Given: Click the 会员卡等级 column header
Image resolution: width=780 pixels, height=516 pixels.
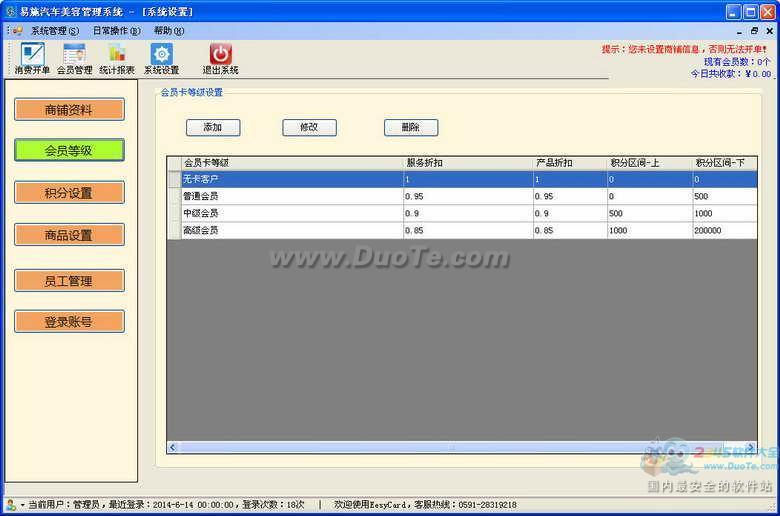Looking at the screenshot, I should point(292,163).
